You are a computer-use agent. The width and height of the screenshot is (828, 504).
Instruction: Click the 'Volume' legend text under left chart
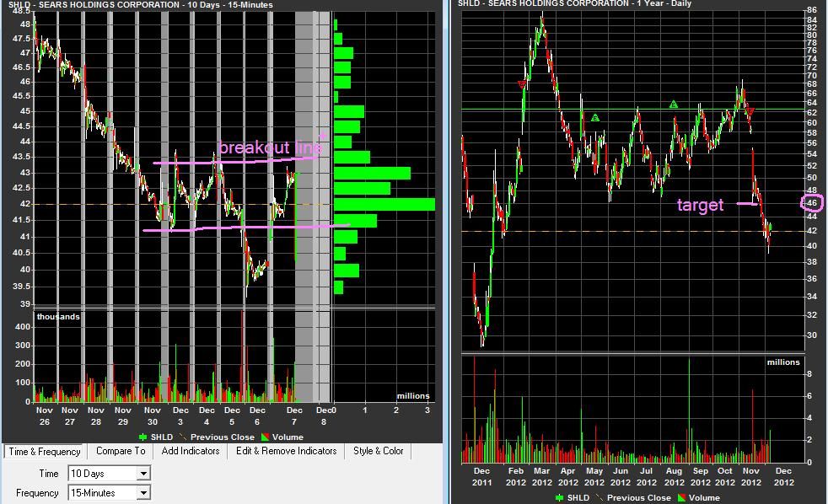pyautogui.click(x=288, y=437)
